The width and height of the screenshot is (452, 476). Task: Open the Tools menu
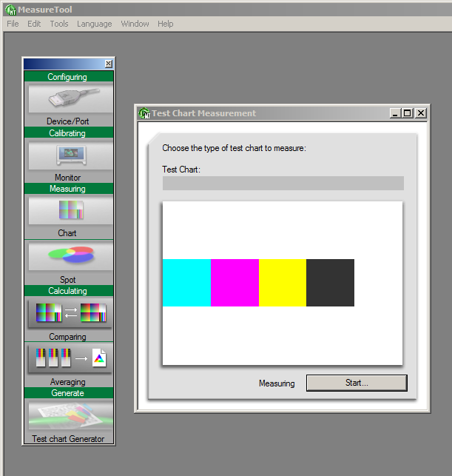[x=59, y=24]
